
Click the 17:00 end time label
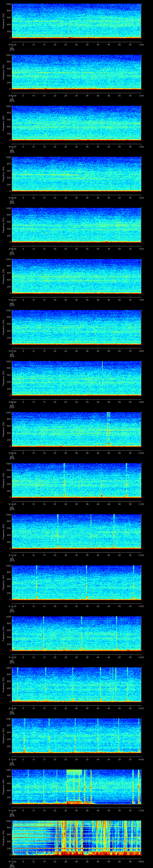[141, 810]
